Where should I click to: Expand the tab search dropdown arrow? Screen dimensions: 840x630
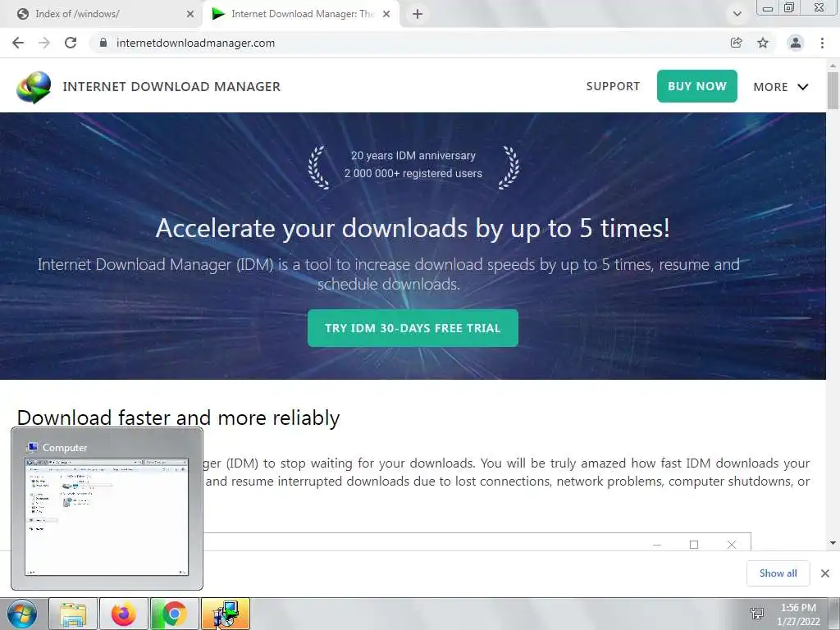click(x=737, y=14)
